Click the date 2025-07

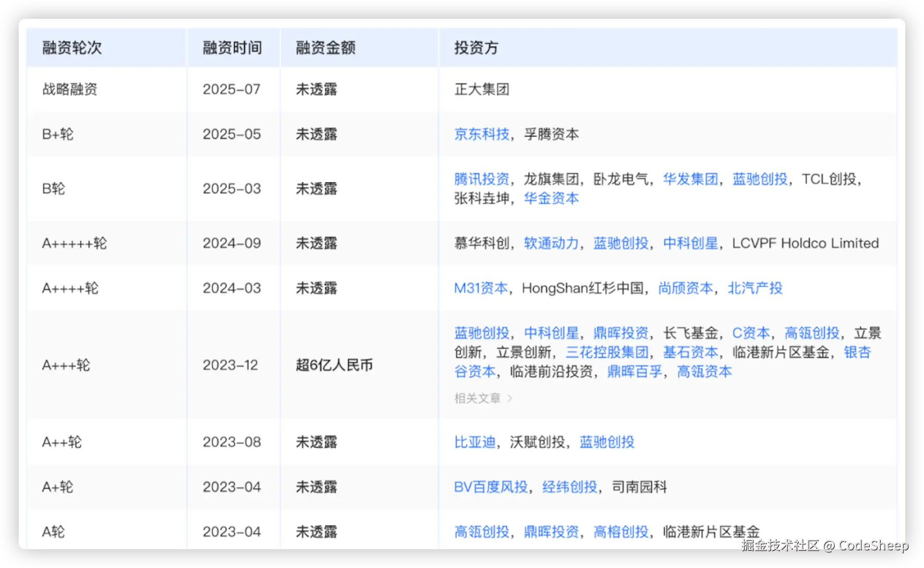click(232, 89)
